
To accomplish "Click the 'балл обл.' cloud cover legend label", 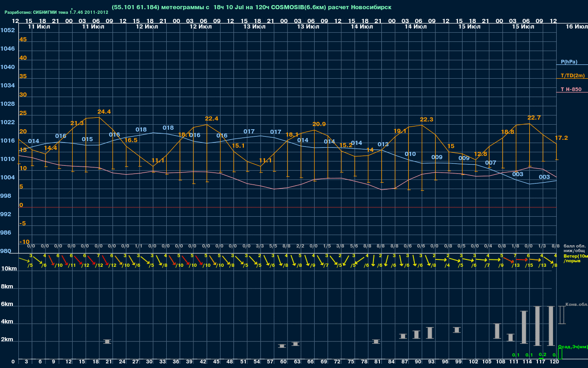I will tap(574, 246).
